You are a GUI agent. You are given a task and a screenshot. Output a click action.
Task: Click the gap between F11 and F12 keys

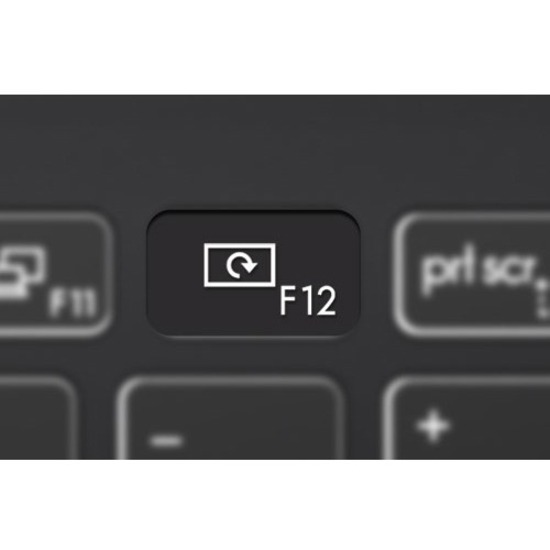(130, 274)
